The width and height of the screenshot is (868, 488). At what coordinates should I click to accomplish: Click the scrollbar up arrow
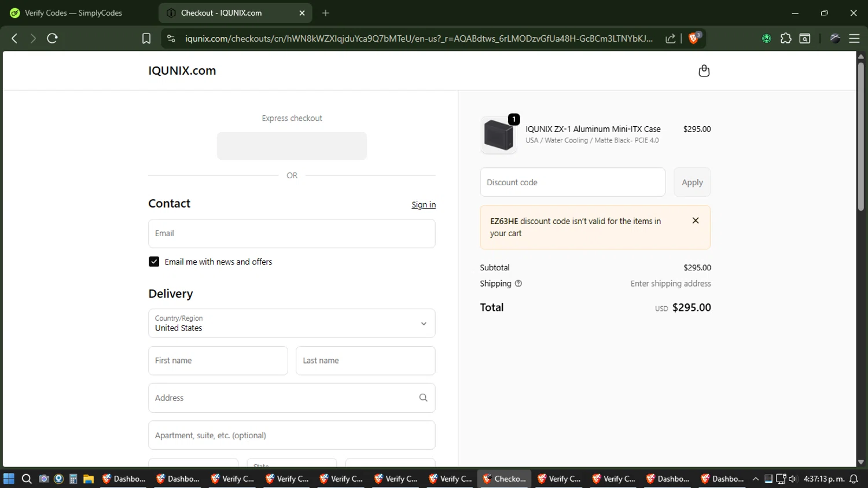861,56
